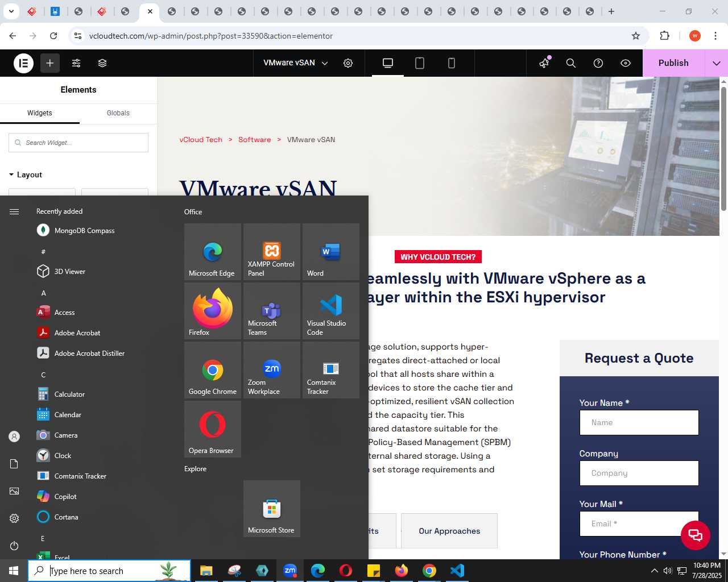Click the add element plus icon
The width and height of the screenshot is (728, 582).
tap(50, 63)
